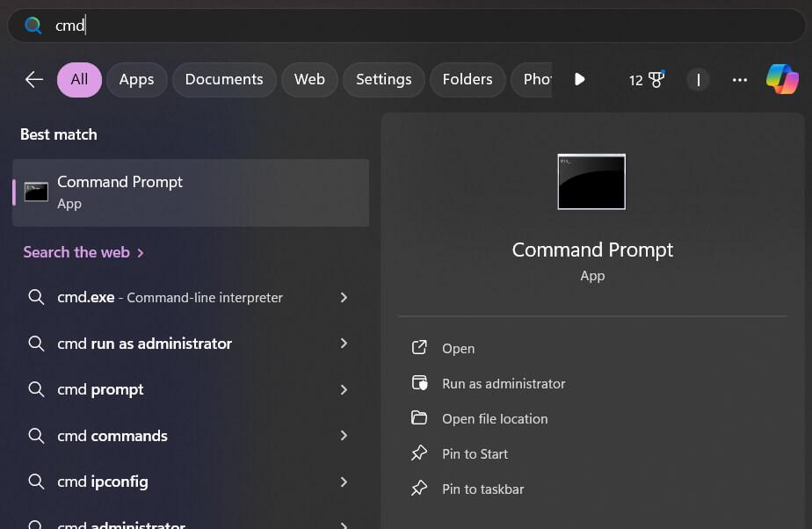This screenshot has width=812, height=529.
Task: Click the Run as administrator shield icon
Action: point(419,383)
